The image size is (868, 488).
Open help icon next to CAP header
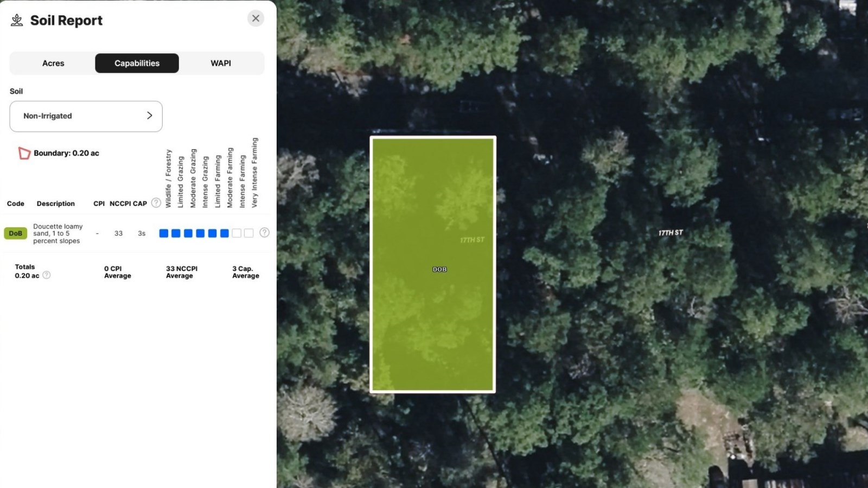(156, 203)
